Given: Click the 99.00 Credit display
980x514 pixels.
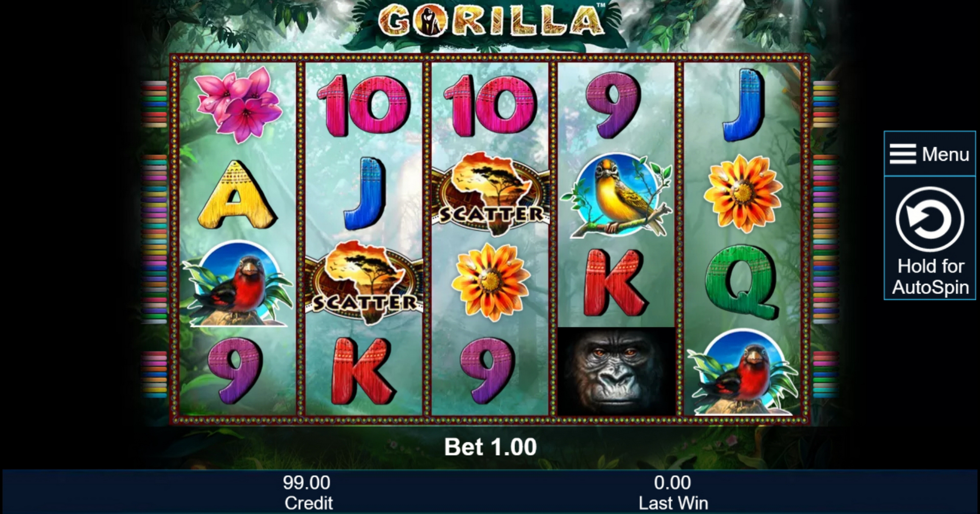Looking at the screenshot, I should pos(307,492).
